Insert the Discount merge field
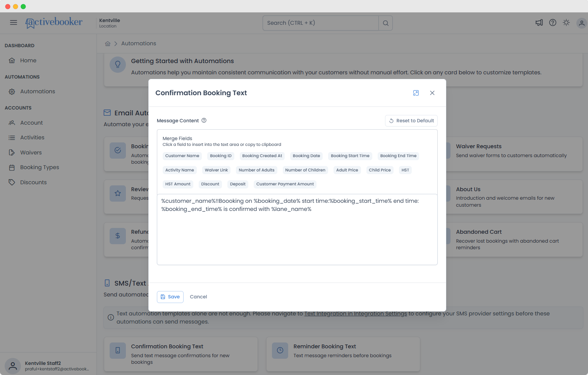588x375 pixels. 210,184
